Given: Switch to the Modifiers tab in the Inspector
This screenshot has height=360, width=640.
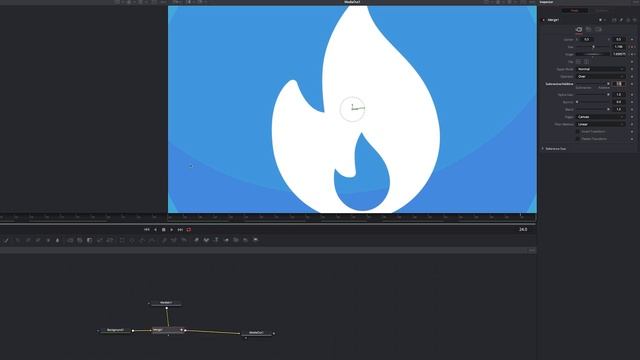Looking at the screenshot, I should click(602, 11).
